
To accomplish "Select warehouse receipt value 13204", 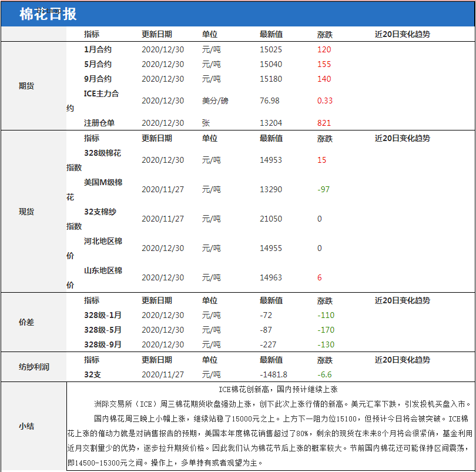I will (x=271, y=123).
